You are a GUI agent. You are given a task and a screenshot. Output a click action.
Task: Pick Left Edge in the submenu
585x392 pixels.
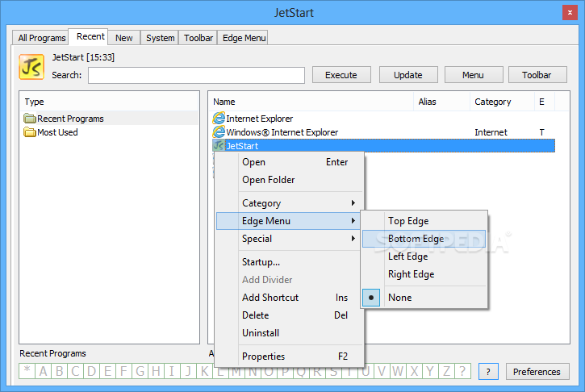click(x=424, y=256)
